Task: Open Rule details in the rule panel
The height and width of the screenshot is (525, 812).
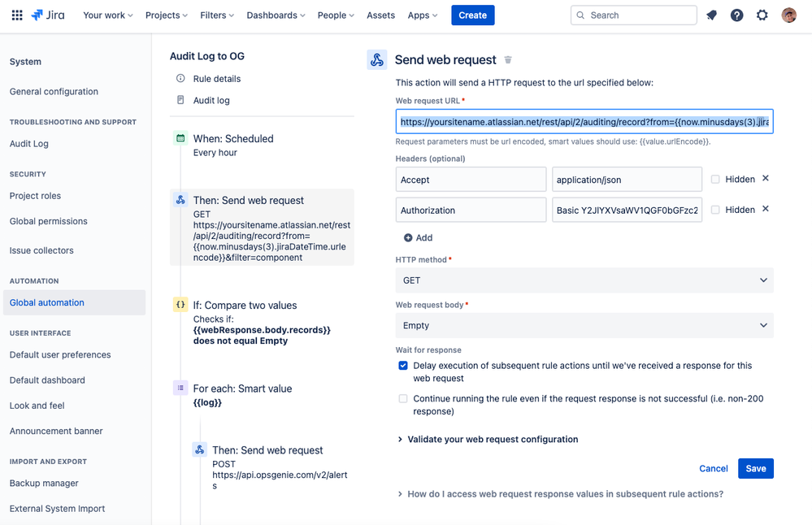Action: [x=217, y=79]
